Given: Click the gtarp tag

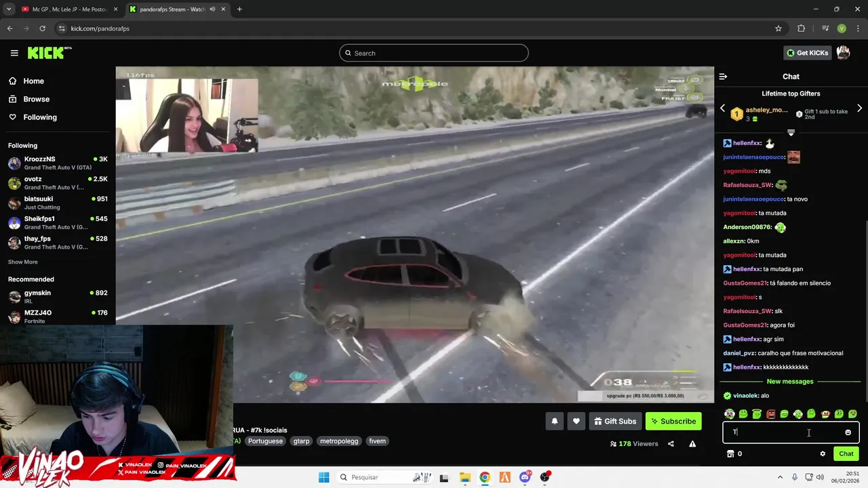Looking at the screenshot, I should pyautogui.click(x=302, y=441).
